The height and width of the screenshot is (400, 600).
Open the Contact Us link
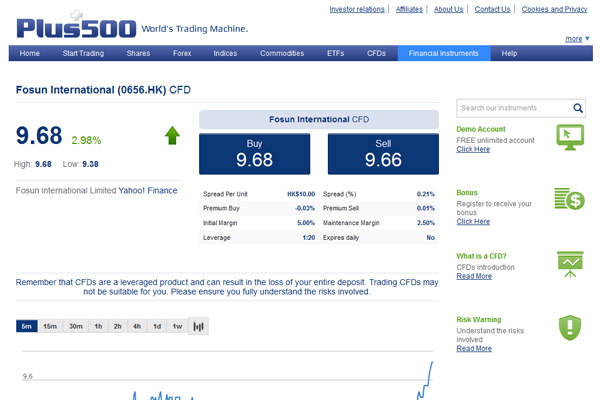click(492, 9)
